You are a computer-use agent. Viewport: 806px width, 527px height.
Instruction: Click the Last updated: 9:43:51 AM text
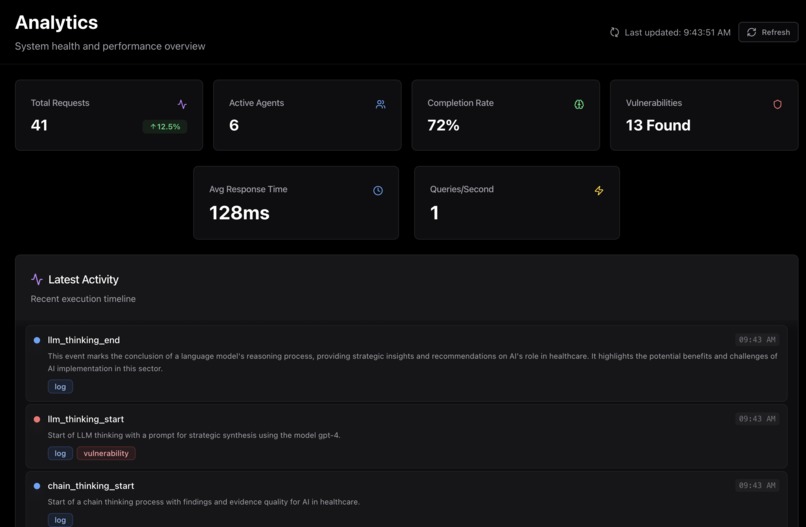click(677, 32)
